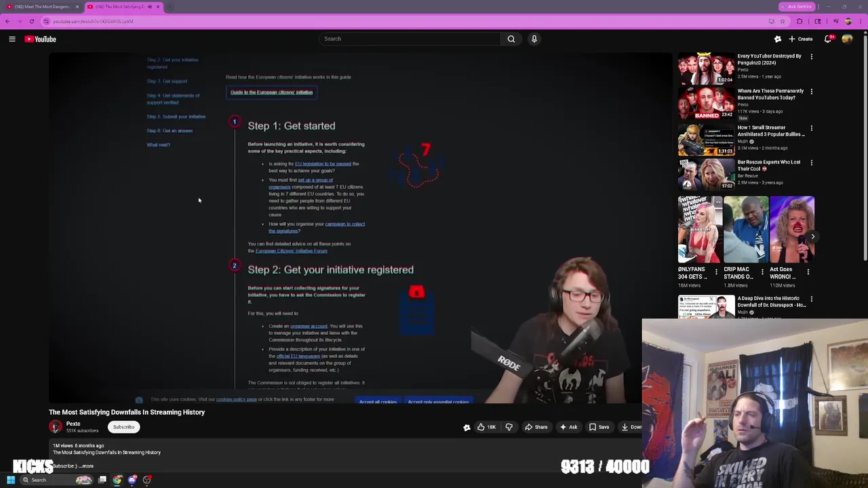Go forward with the browser forward arrow
The width and height of the screenshot is (868, 488).
click(20, 21)
